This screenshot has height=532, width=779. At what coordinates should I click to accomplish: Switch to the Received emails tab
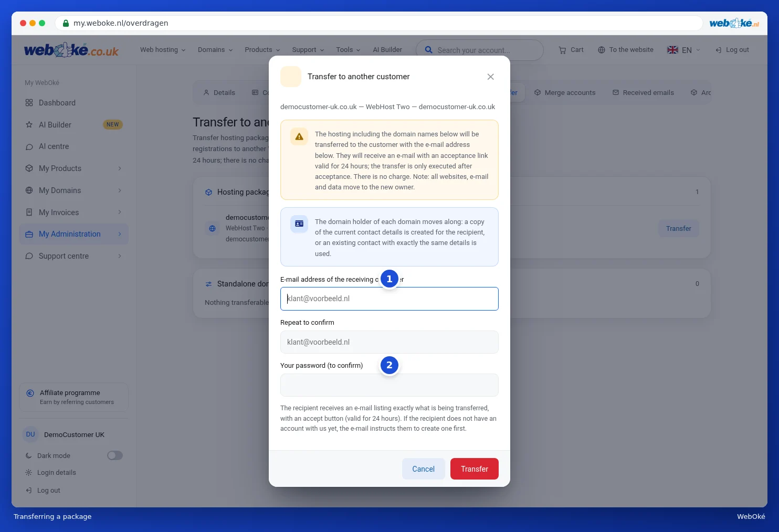coord(643,93)
